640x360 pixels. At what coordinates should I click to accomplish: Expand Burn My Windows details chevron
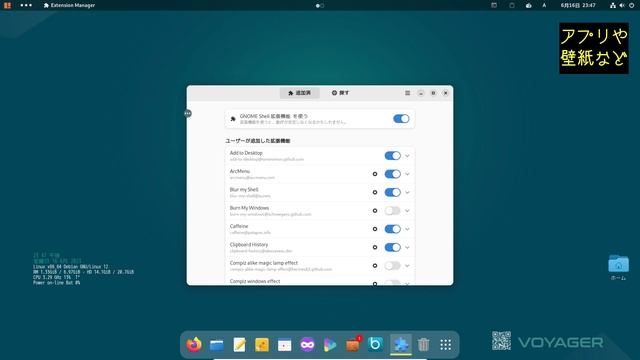(407, 211)
